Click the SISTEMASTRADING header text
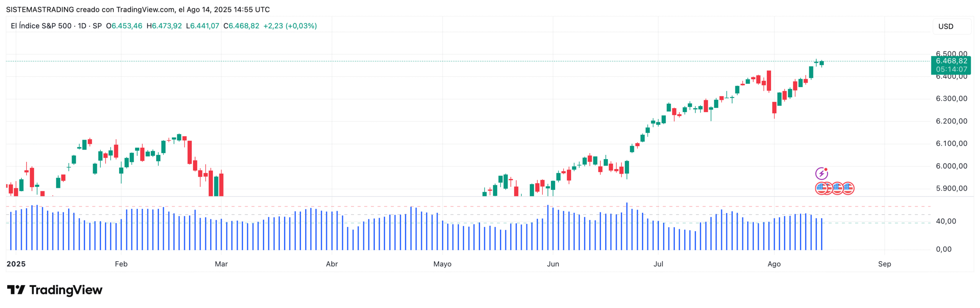 40,10
